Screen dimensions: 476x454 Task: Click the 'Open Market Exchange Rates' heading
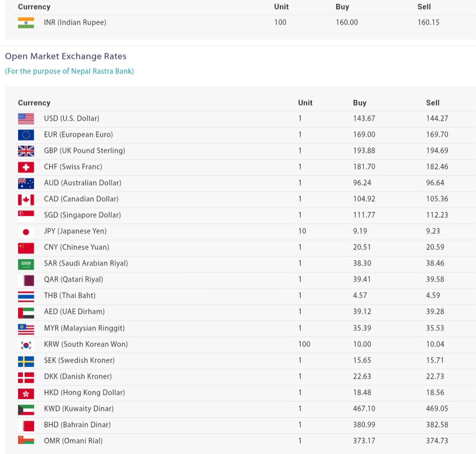65,56
